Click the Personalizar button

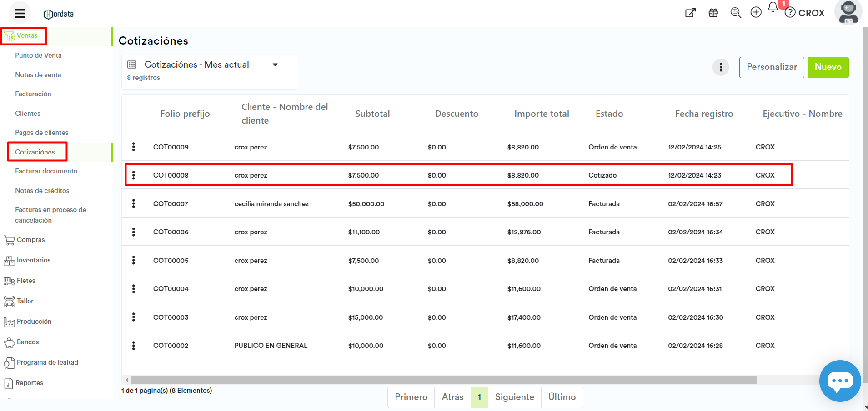pyautogui.click(x=771, y=67)
